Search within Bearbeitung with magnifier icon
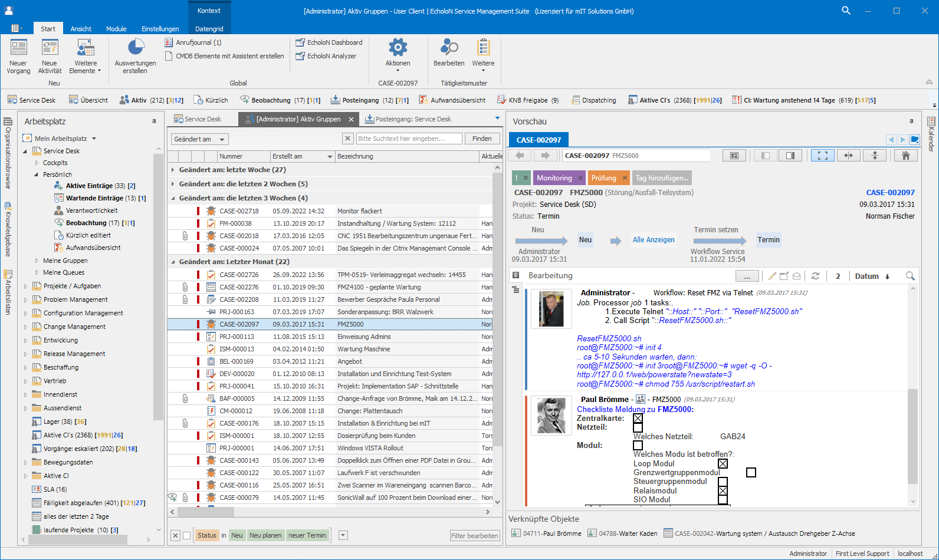939x560 pixels. [x=910, y=276]
